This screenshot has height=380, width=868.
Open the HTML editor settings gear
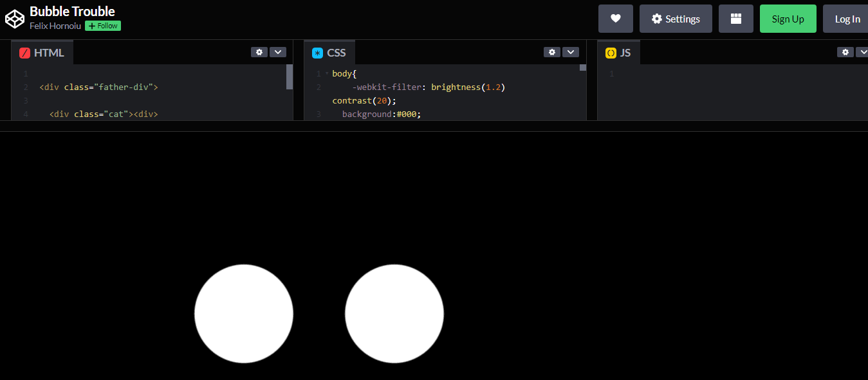tap(259, 51)
